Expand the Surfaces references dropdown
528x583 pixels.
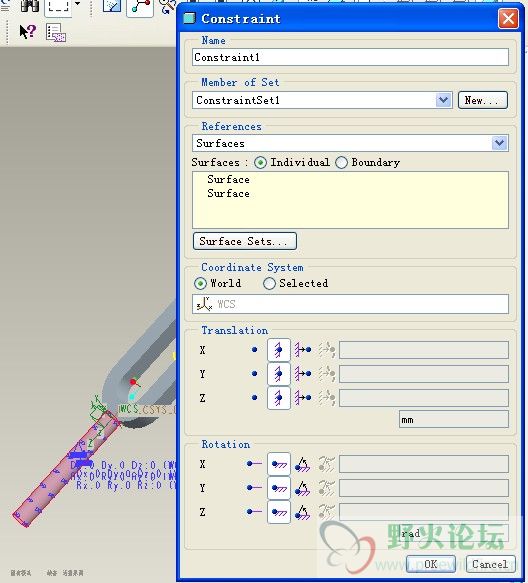click(499, 143)
